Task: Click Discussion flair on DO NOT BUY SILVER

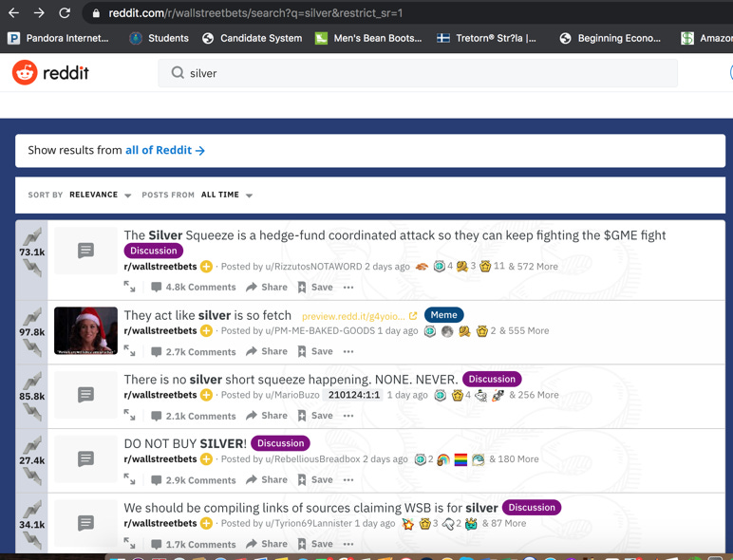Action: 280,443
